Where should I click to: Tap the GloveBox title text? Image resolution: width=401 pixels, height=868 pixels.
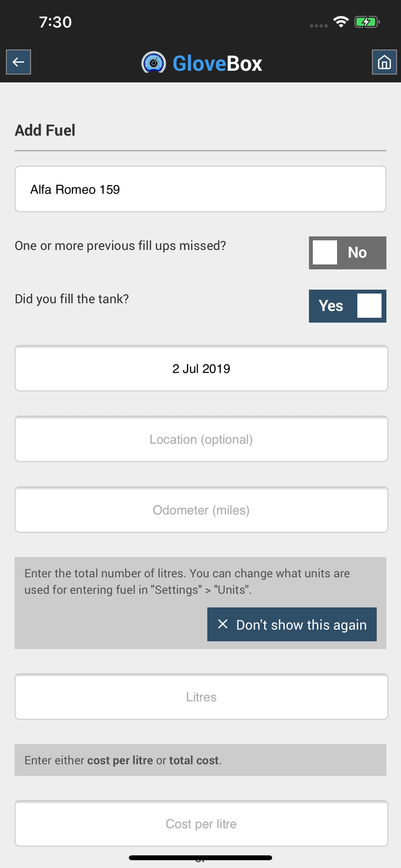click(x=217, y=63)
